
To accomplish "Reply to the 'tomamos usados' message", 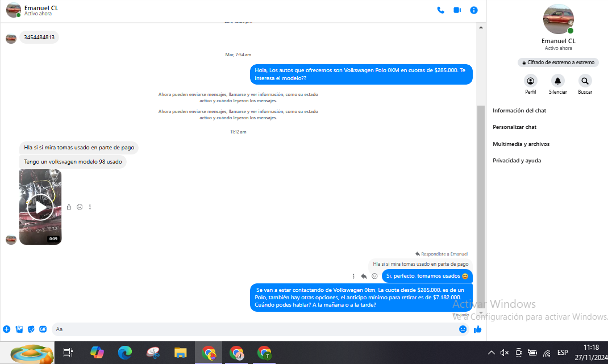I will coord(364,276).
